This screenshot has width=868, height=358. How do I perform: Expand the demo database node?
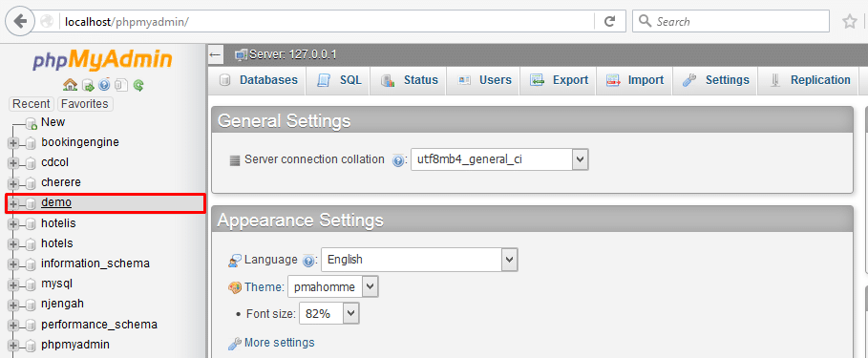point(13,203)
